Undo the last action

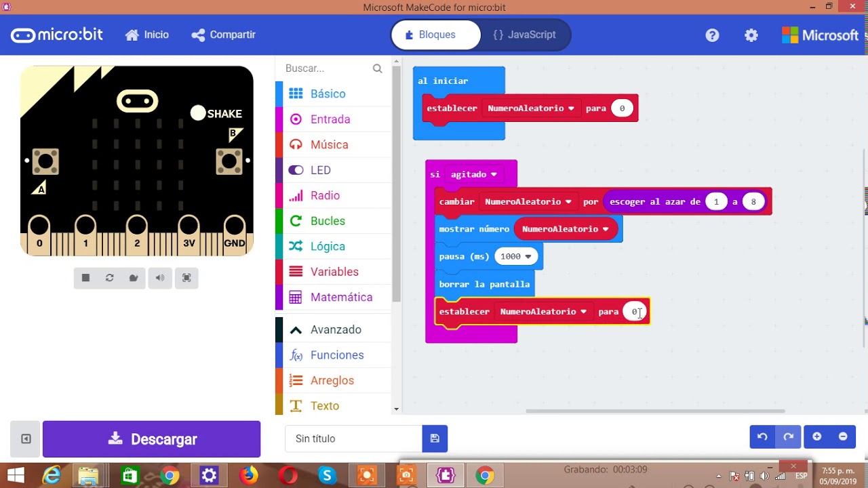click(x=762, y=437)
